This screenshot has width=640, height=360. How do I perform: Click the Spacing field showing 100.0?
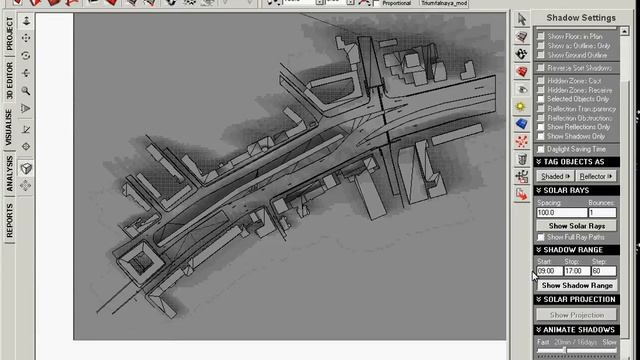click(562, 213)
